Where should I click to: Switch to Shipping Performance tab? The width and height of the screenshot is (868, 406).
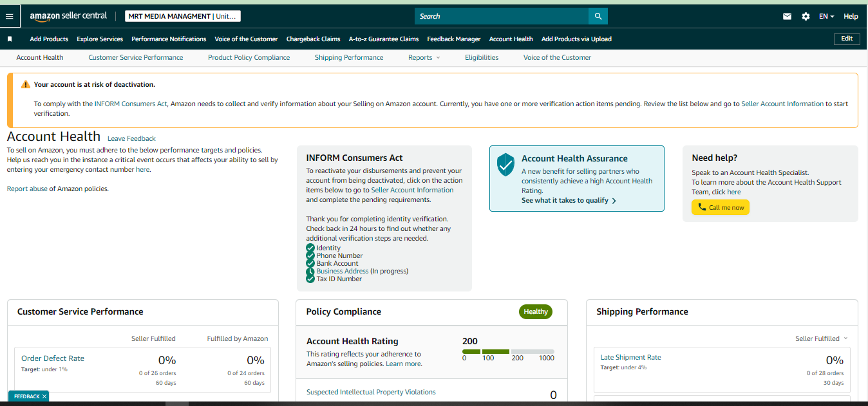click(349, 57)
